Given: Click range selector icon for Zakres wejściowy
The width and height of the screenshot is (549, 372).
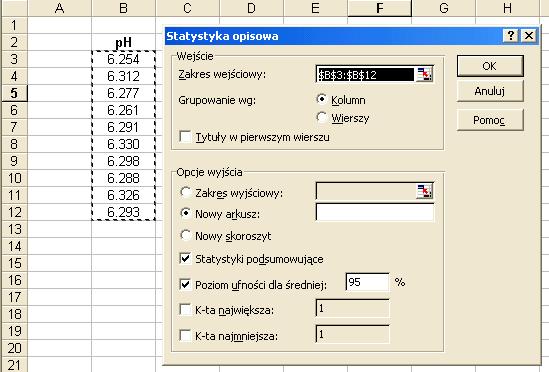Looking at the screenshot, I should [424, 74].
